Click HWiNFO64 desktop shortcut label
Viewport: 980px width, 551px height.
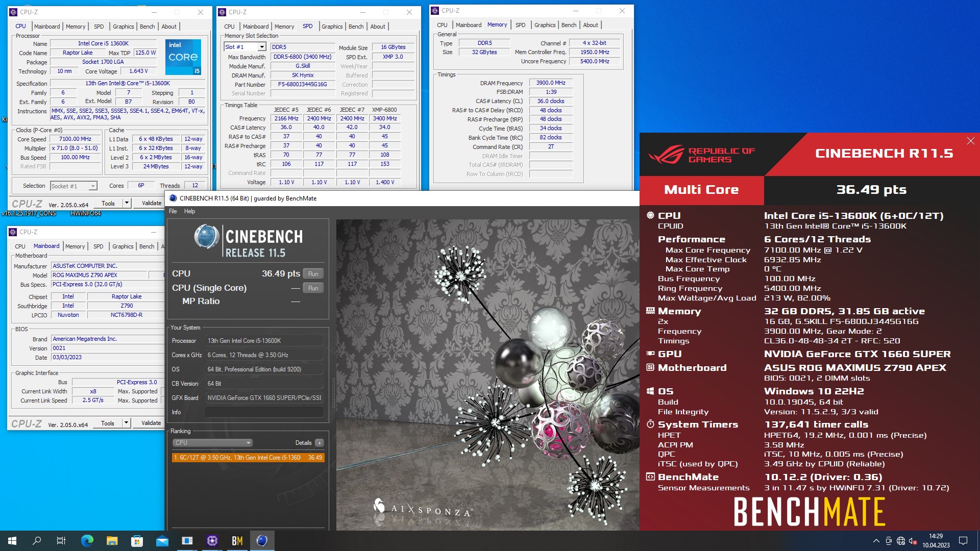click(x=86, y=213)
